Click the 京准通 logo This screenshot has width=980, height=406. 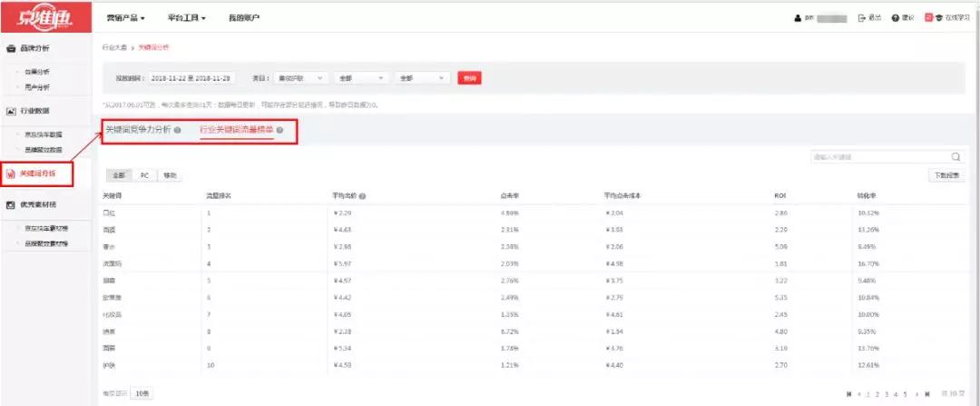coord(45,17)
